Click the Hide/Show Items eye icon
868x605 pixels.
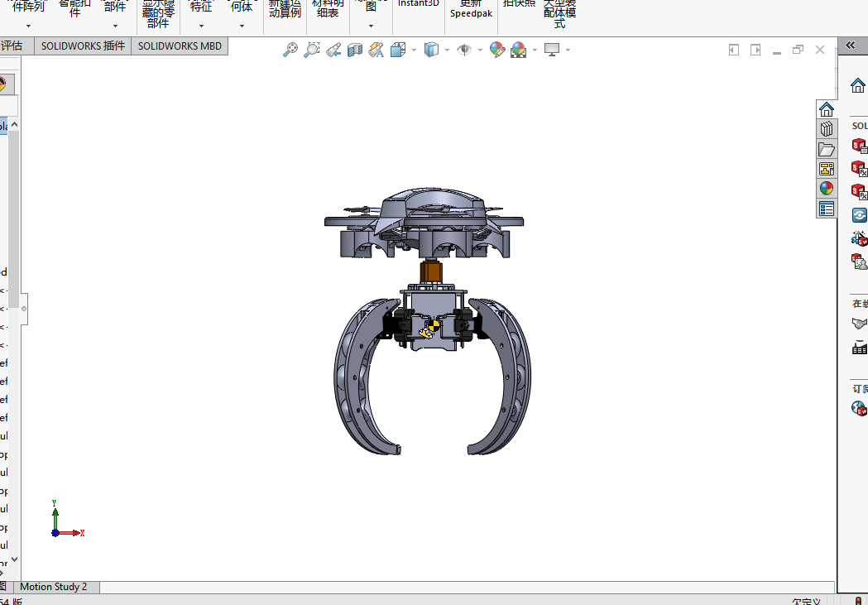point(464,50)
